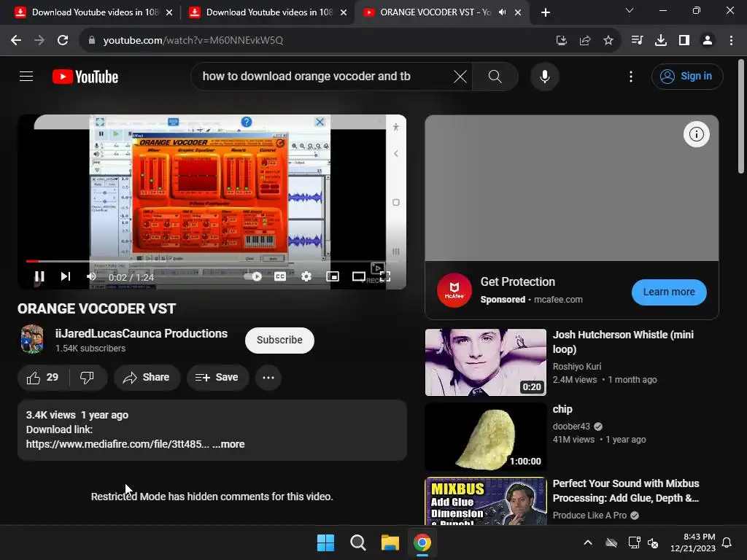Screen dimensions: 747x560
Task: Click the Learn more ad button
Action: 669,292
